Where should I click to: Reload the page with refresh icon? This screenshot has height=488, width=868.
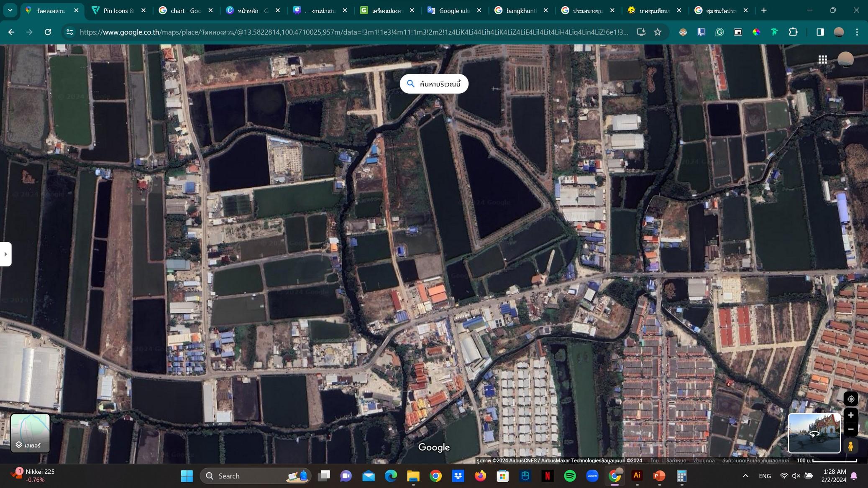(48, 32)
